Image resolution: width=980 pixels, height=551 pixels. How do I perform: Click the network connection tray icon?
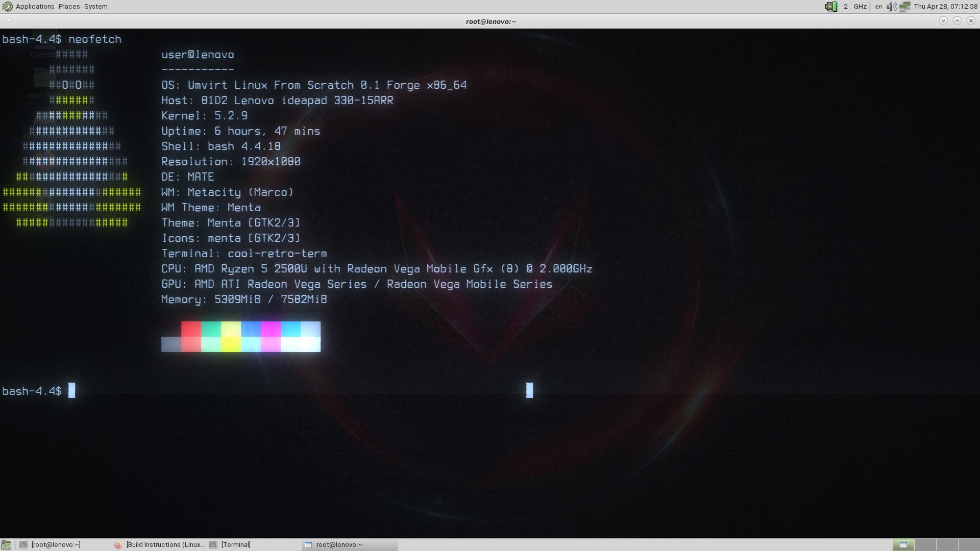(x=904, y=7)
